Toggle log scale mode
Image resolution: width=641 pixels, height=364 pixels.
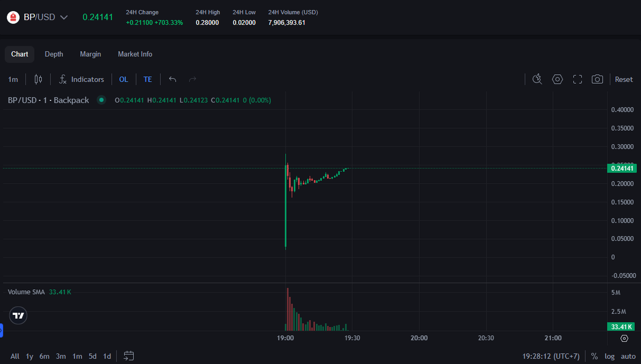pyautogui.click(x=609, y=356)
